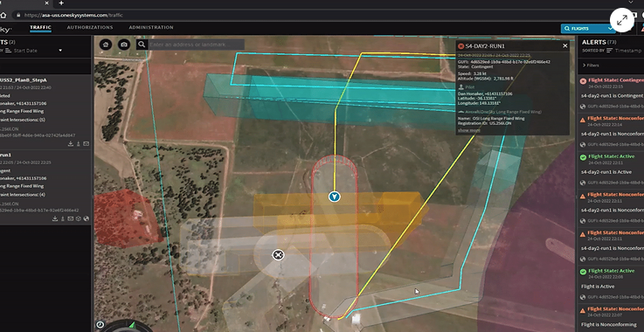Click the envelope icon in USS2_PlanB_StepA card

(86, 144)
